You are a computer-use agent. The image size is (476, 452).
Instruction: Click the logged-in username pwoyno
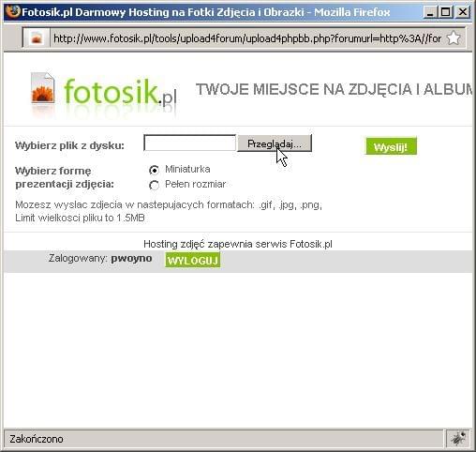point(131,259)
